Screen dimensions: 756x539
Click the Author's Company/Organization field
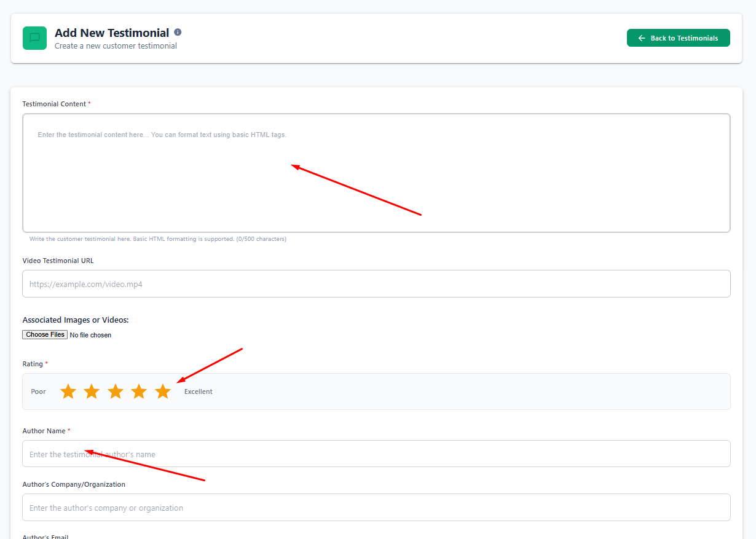pyautogui.click(x=376, y=508)
